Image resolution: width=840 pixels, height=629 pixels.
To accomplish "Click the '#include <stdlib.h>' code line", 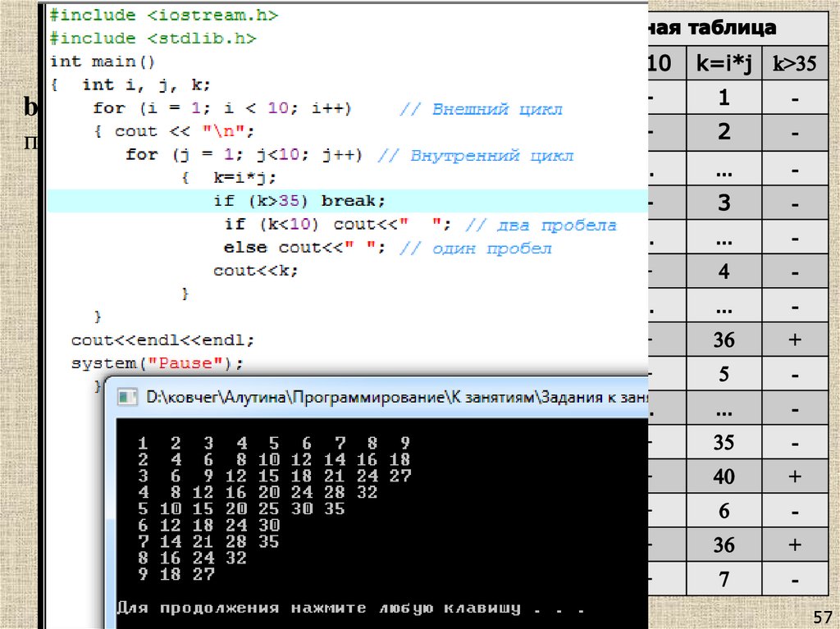I will coord(153,38).
